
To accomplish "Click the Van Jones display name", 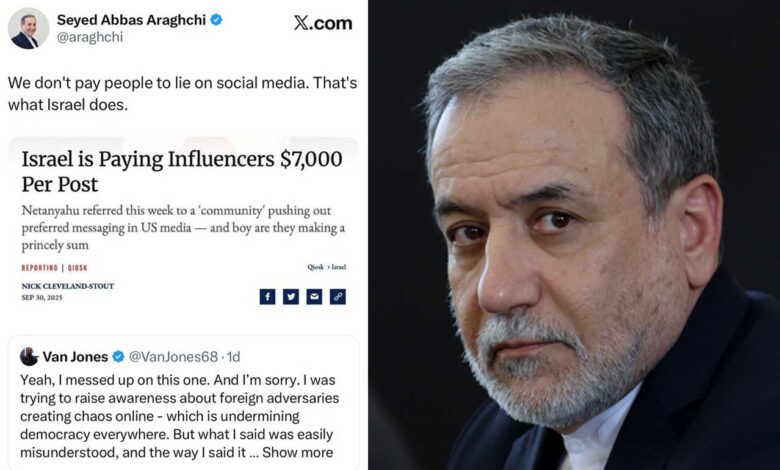I will click(75, 357).
